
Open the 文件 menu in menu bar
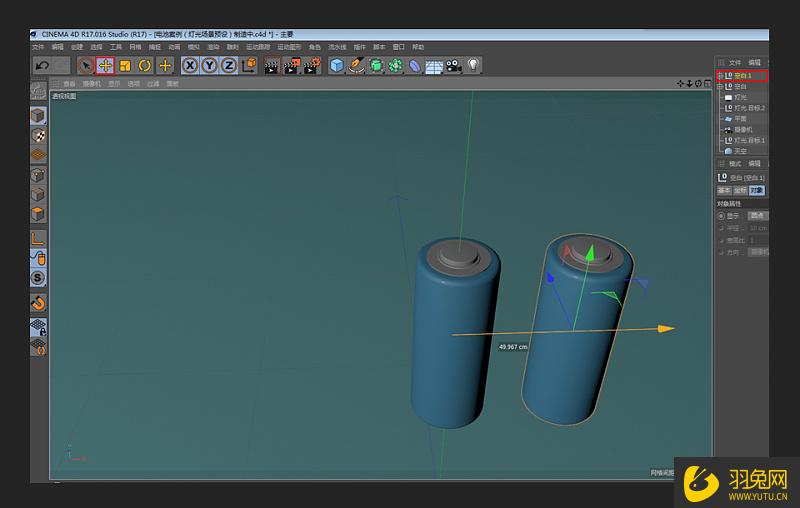point(38,47)
